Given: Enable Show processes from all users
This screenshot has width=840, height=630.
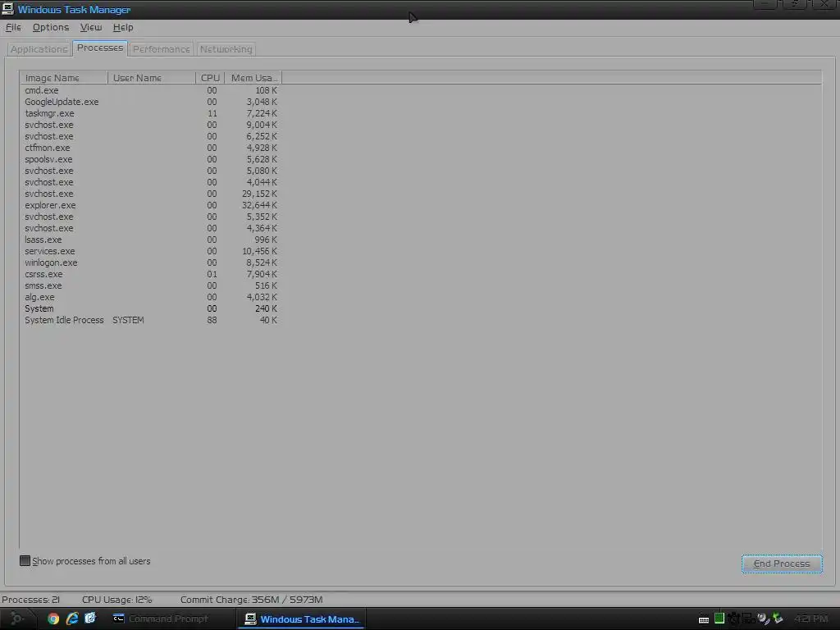Looking at the screenshot, I should pyautogui.click(x=25, y=561).
